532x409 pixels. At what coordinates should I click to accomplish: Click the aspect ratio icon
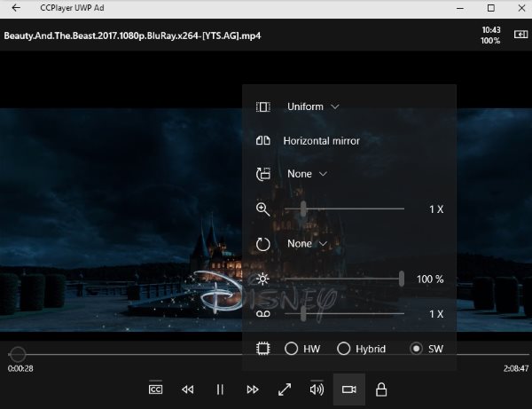pos(263,107)
